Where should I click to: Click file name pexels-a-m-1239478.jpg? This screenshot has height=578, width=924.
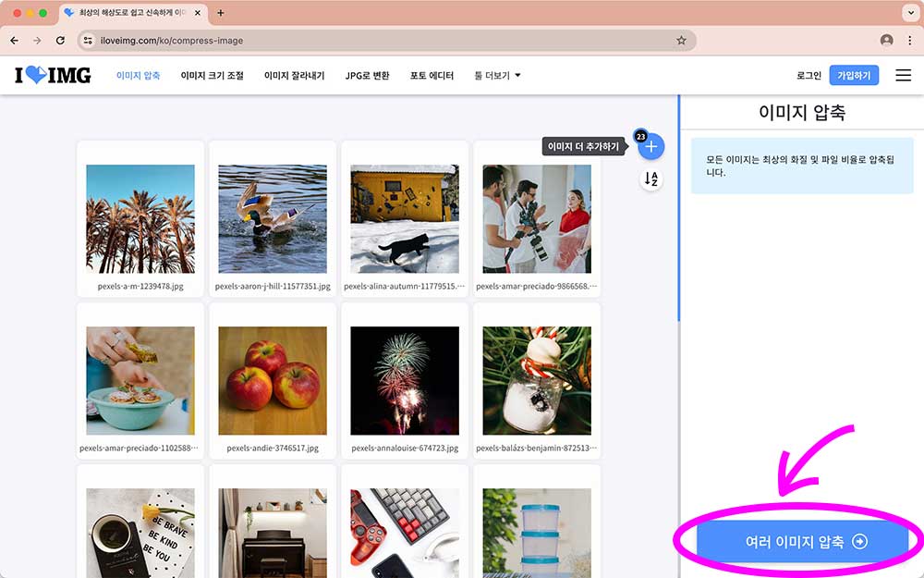click(140, 286)
